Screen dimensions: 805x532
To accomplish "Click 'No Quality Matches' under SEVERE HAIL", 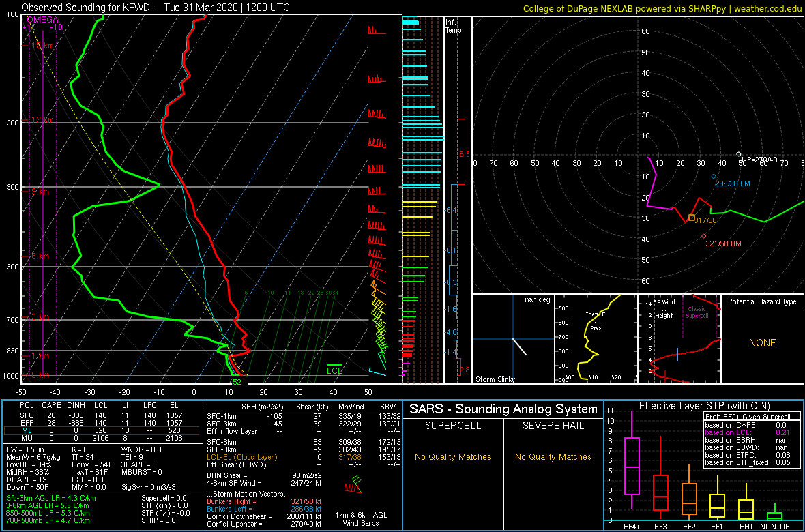I will click(553, 456).
